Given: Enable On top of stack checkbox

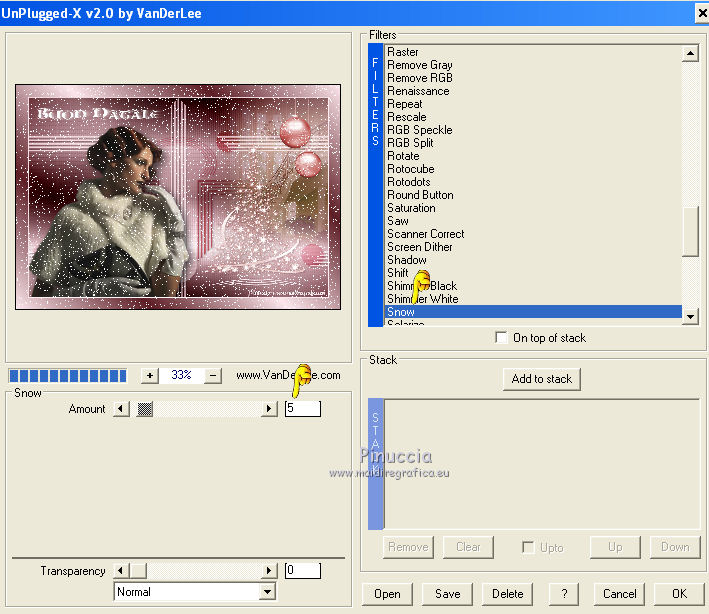Looking at the screenshot, I should pos(501,337).
